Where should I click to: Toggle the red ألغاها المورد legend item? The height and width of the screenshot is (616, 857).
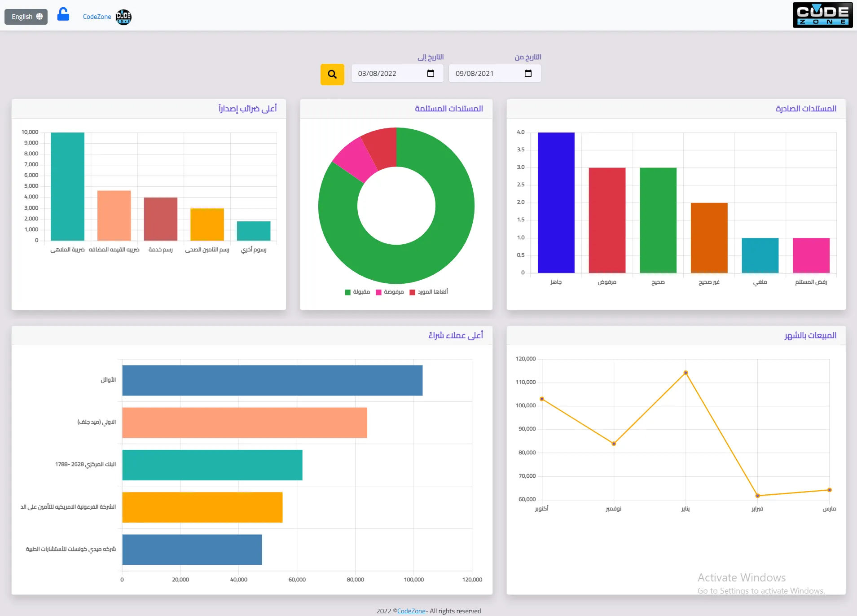point(429,292)
